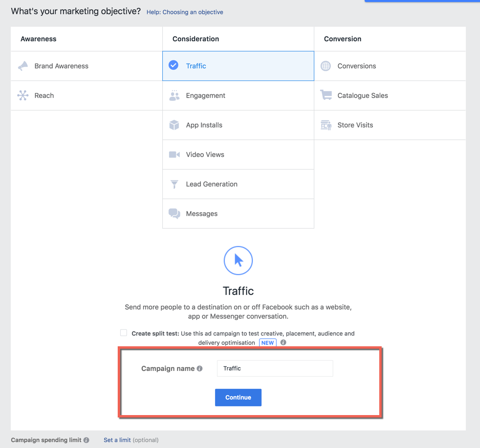Open info tooltip beside Campaign name
Viewport: 480px width, 448px height.
(200, 369)
